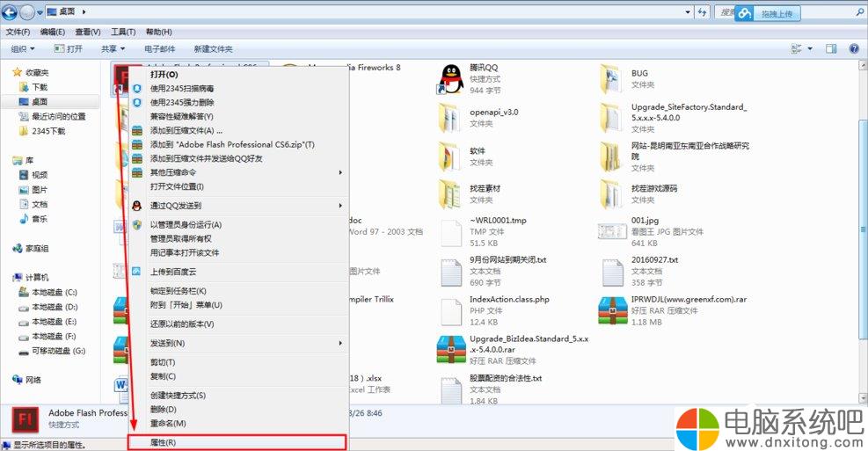The image size is (868, 451).
Task: Select the 股票配资的合法性.txt file icon
Action: coord(451,390)
